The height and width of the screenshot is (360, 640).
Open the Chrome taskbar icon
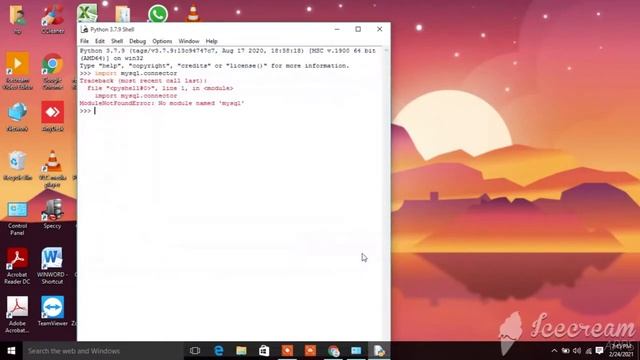coord(333,351)
